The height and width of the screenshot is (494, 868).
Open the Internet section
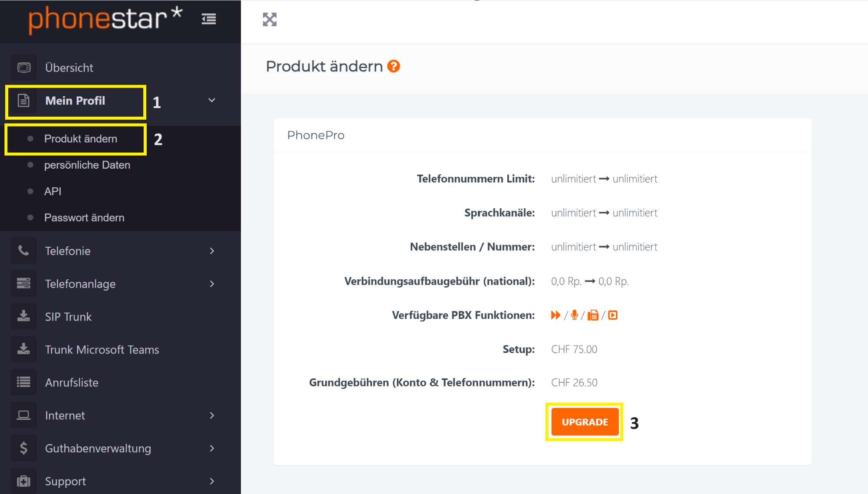click(x=65, y=415)
